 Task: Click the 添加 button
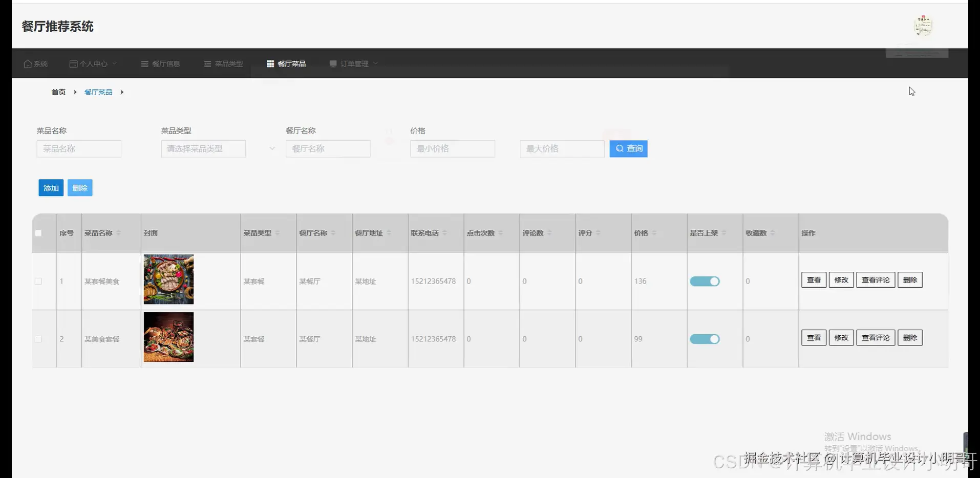tap(51, 188)
